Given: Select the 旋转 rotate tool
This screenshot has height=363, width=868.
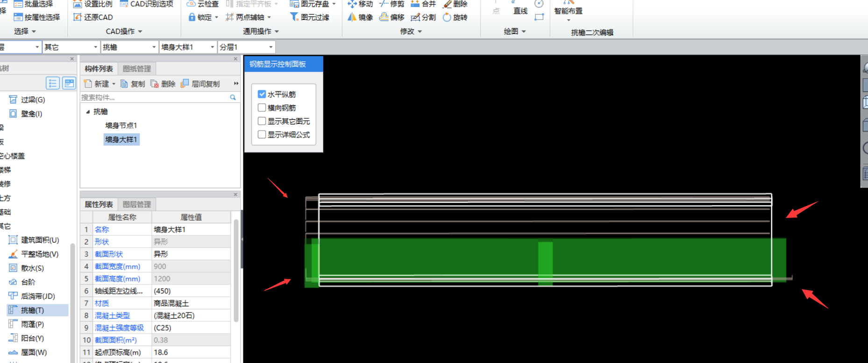Looking at the screenshot, I should click(x=455, y=17).
